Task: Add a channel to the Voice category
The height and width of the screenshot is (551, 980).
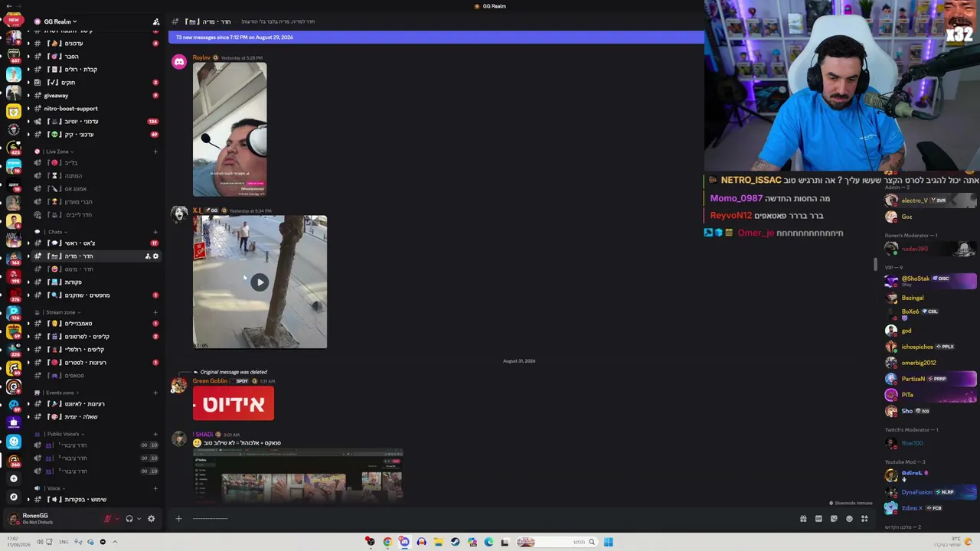Action: pos(155,488)
